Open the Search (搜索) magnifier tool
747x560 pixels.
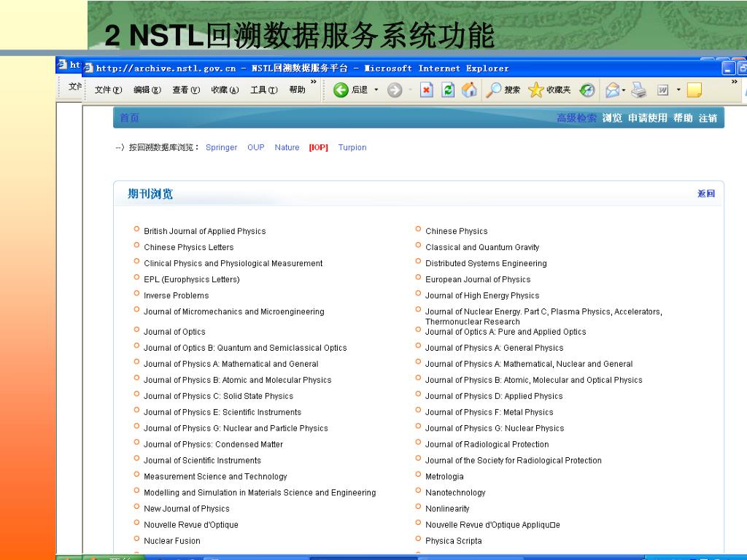[x=503, y=90]
